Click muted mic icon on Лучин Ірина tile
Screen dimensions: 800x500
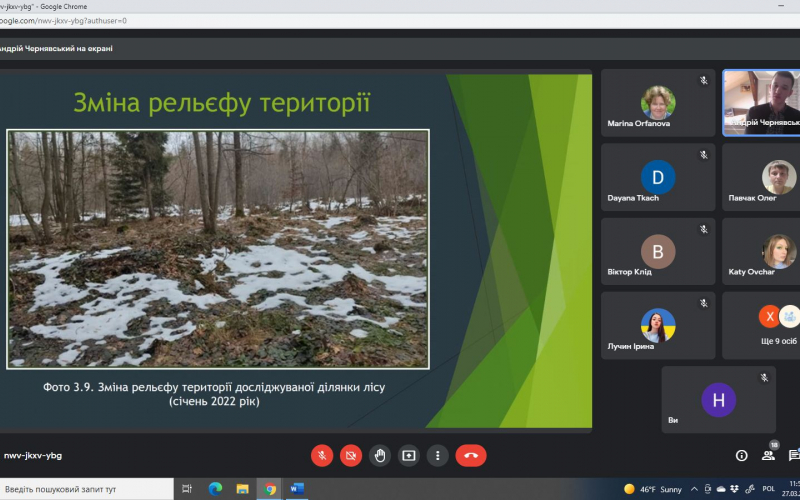tap(704, 303)
